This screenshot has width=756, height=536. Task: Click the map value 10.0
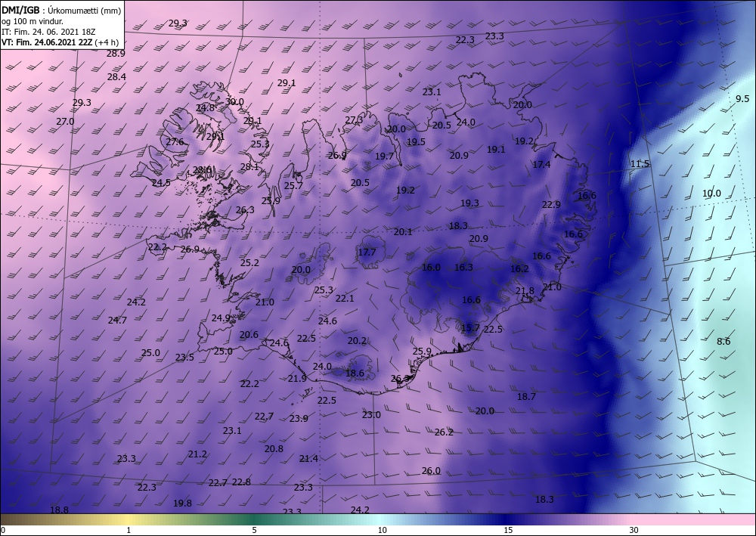coord(711,194)
